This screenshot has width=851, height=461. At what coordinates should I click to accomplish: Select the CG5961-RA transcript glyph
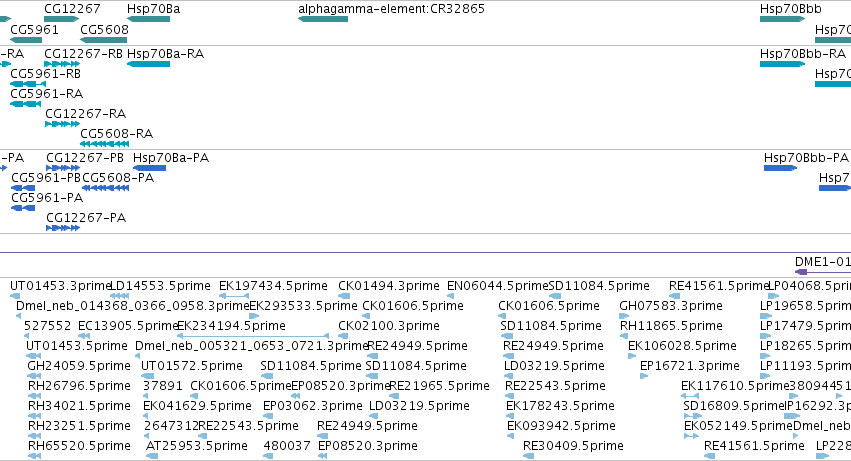(x=26, y=104)
